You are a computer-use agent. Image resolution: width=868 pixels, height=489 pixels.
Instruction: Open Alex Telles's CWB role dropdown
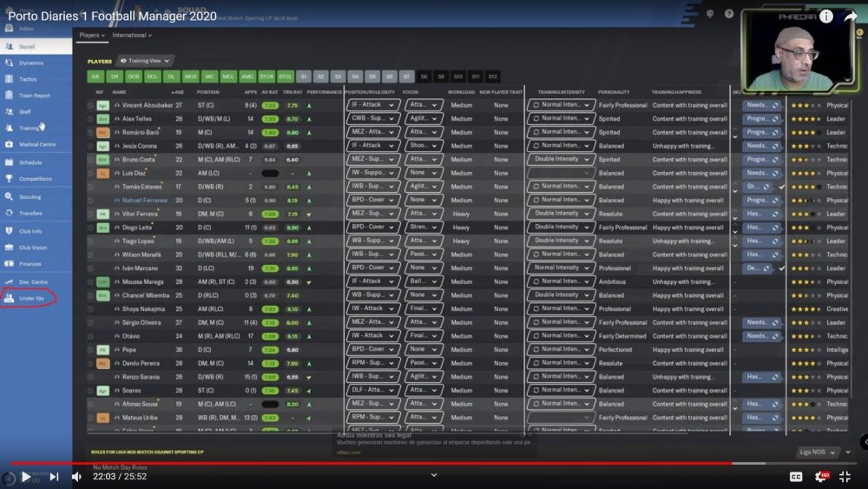372,118
